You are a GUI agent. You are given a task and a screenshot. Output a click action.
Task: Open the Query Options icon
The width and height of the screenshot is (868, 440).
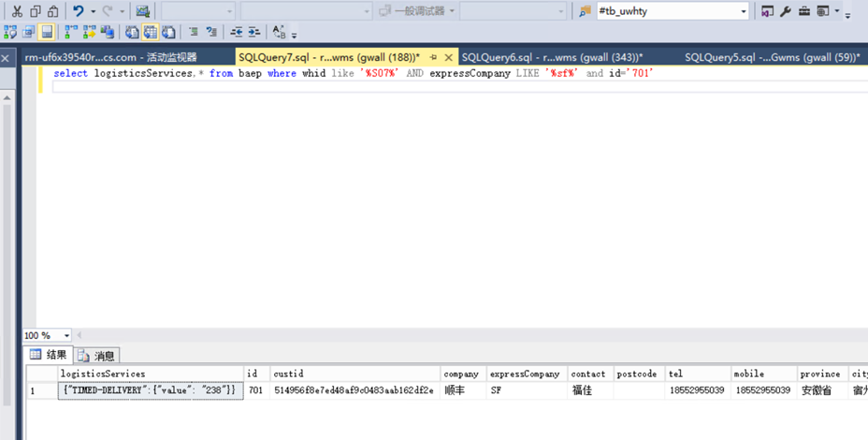coord(28,32)
